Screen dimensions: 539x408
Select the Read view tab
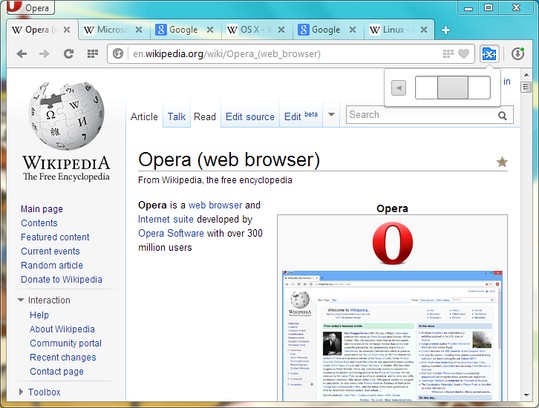(205, 117)
